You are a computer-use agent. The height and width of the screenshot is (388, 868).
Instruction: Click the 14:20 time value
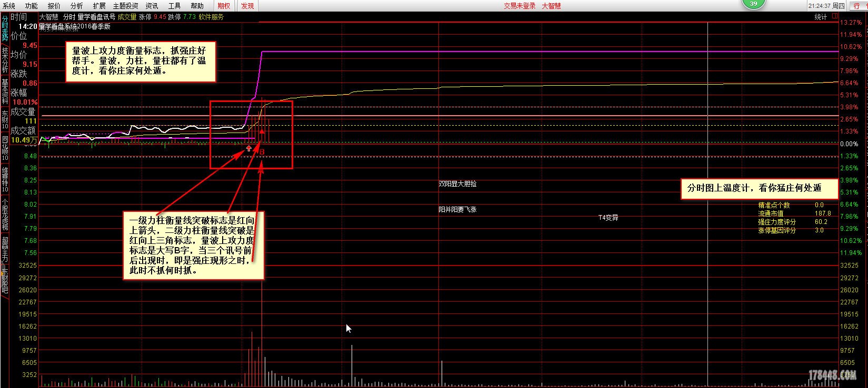(27, 26)
